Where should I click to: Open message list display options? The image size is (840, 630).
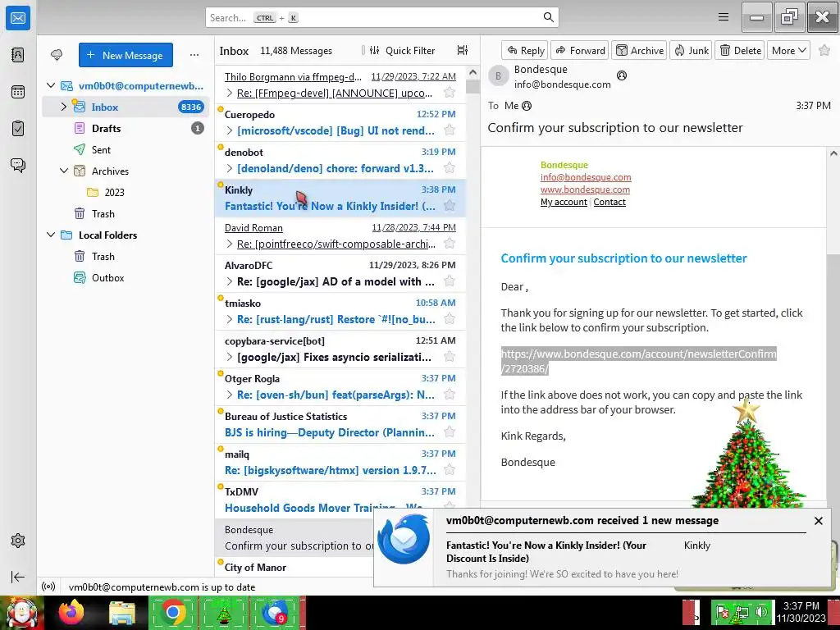(463, 50)
